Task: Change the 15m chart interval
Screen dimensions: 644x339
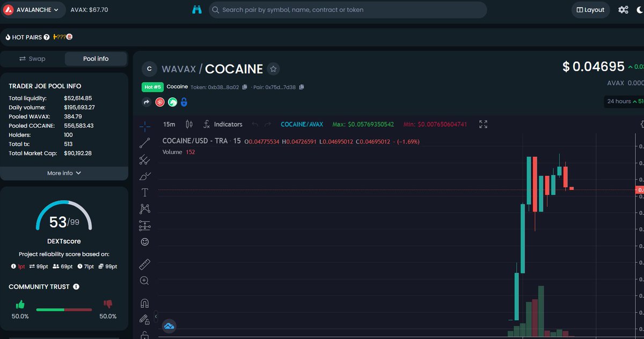Action: pyautogui.click(x=169, y=124)
